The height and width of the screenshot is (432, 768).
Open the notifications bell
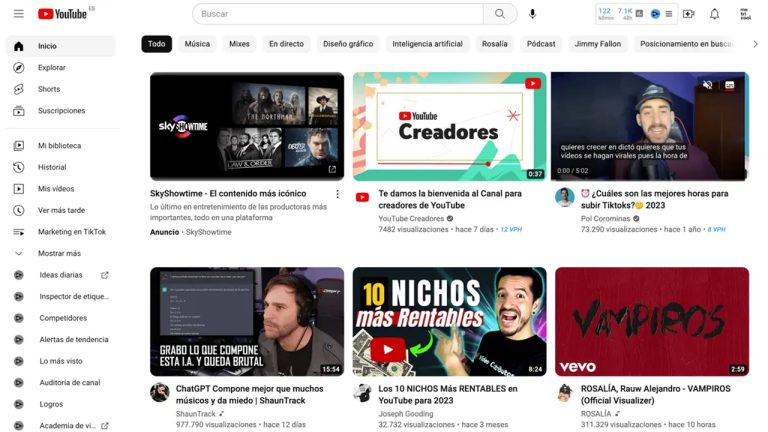click(715, 14)
